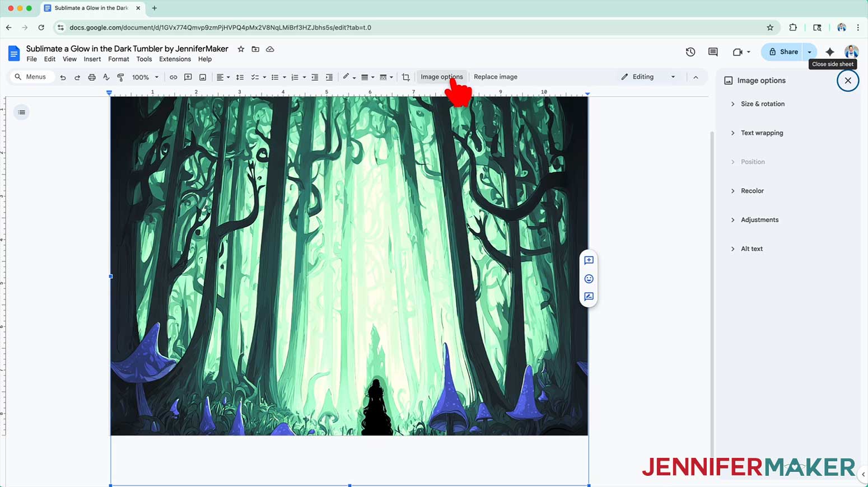Viewport: 868px width, 487px height.
Task: Open the Extensions menu
Action: (175, 59)
